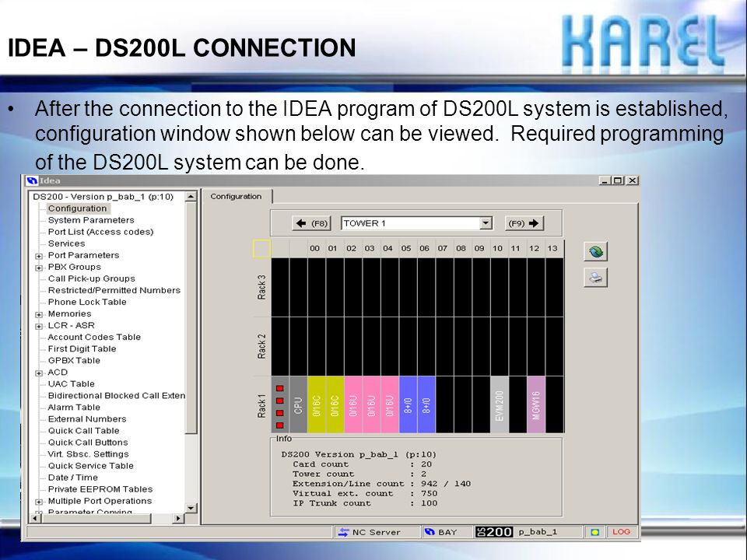Open Quick Service Table
Image resolution: width=747 pixels, height=560 pixels.
pos(90,466)
